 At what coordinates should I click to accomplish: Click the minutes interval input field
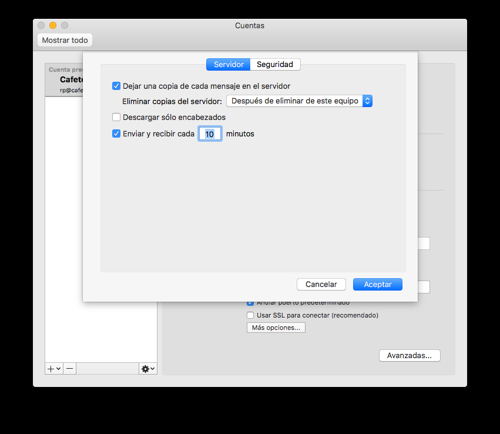click(210, 134)
